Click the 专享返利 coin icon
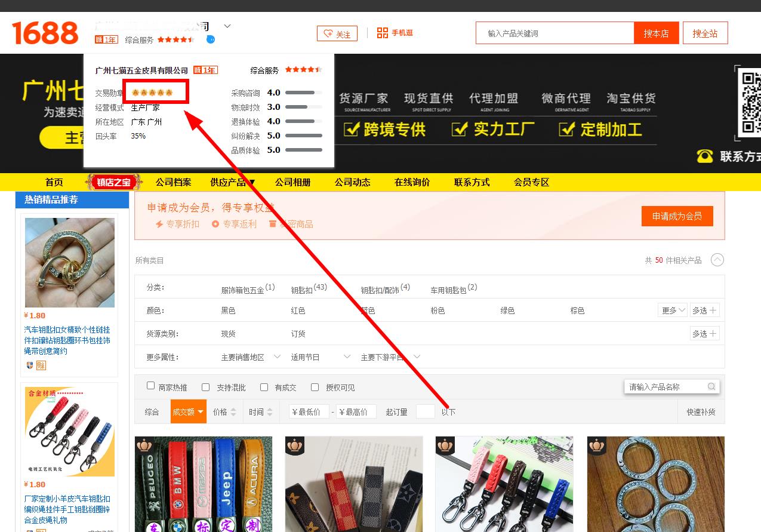Viewport: 761px width, 532px height. click(x=215, y=224)
